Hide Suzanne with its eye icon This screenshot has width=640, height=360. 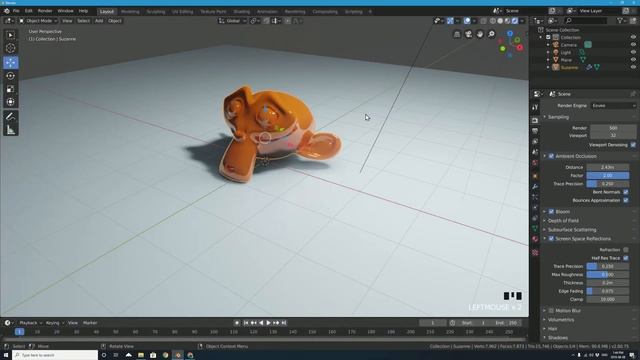click(633, 67)
